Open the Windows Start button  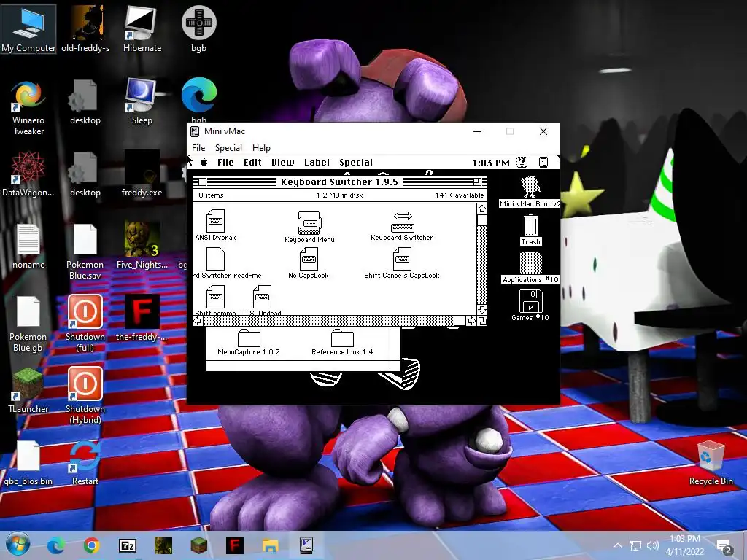[18, 545]
